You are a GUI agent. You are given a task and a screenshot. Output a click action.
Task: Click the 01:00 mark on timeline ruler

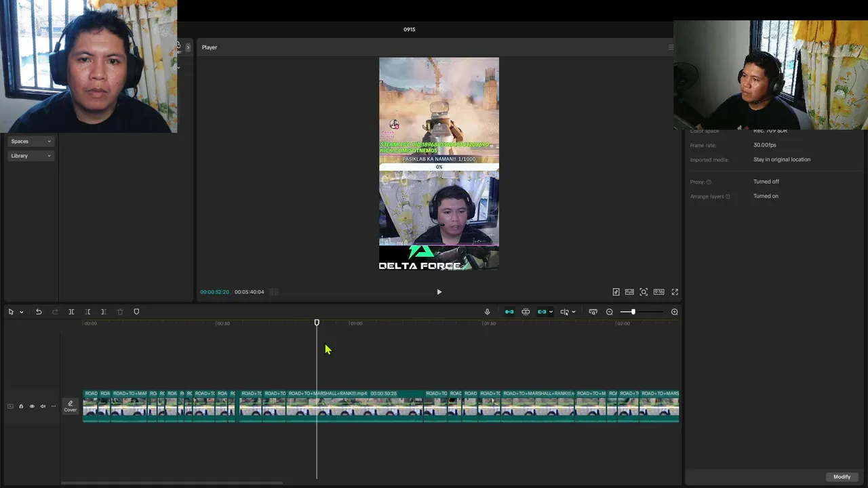click(x=356, y=323)
